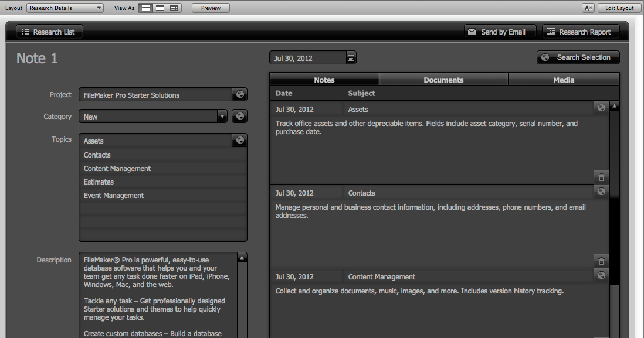Image resolution: width=644 pixels, height=338 pixels.
Task: Run Search Selection for the current note
Action: click(x=578, y=57)
